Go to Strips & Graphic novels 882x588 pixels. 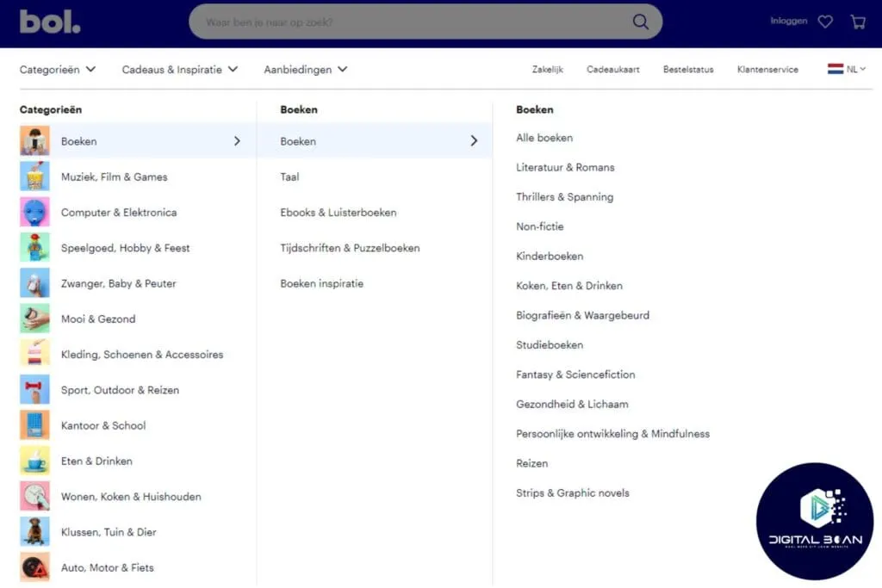coord(573,493)
